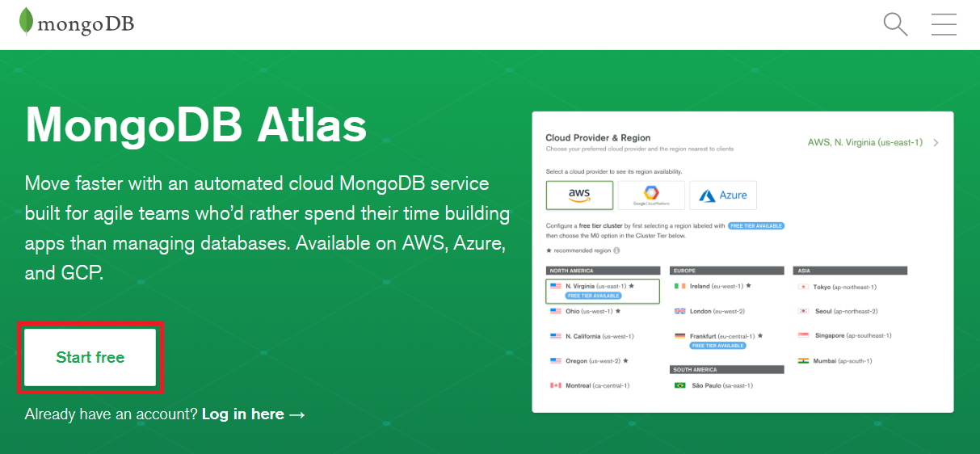Choose Frankfurt (eu-central-1) region

tap(719, 336)
